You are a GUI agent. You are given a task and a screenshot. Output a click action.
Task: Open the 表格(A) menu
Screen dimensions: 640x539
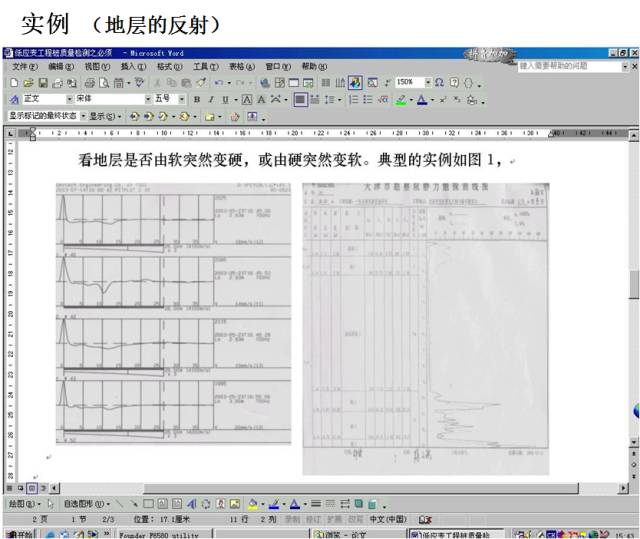(x=241, y=67)
